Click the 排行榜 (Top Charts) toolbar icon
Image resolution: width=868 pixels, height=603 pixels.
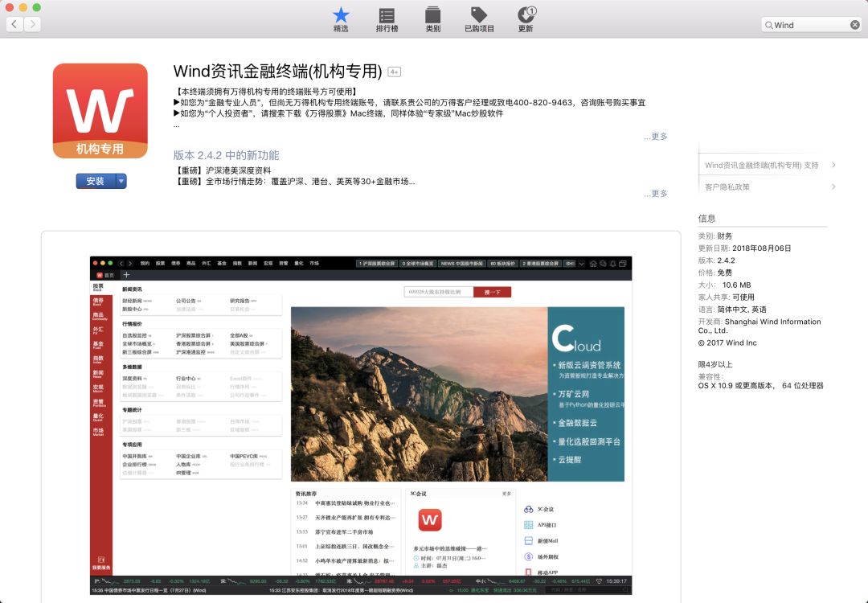tap(387, 17)
